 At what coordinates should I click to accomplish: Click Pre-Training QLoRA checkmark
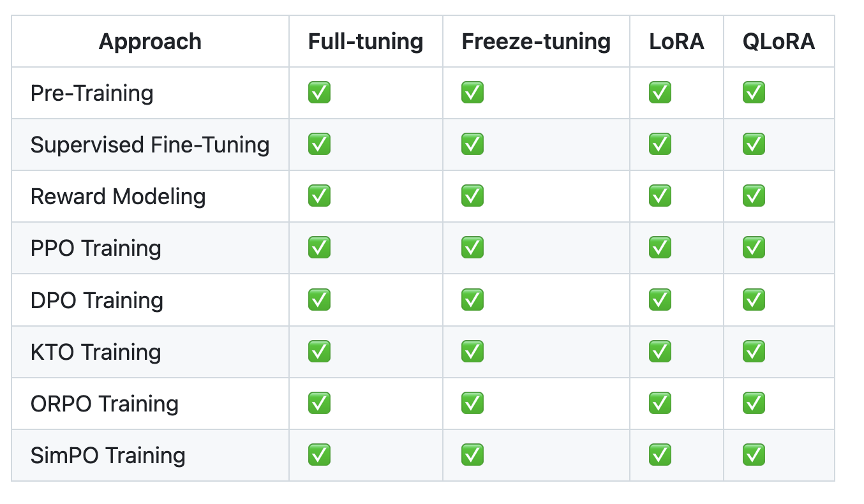pyautogui.click(x=754, y=93)
